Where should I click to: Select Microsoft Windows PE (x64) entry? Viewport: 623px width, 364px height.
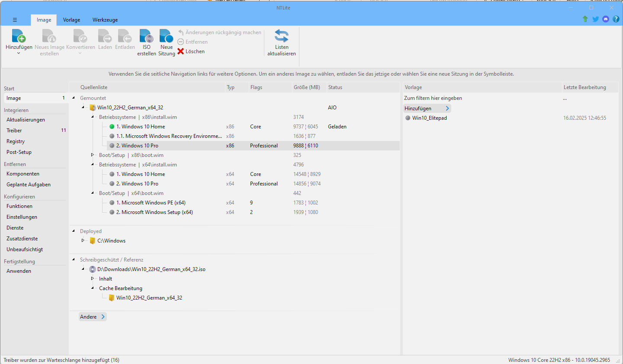coord(151,203)
